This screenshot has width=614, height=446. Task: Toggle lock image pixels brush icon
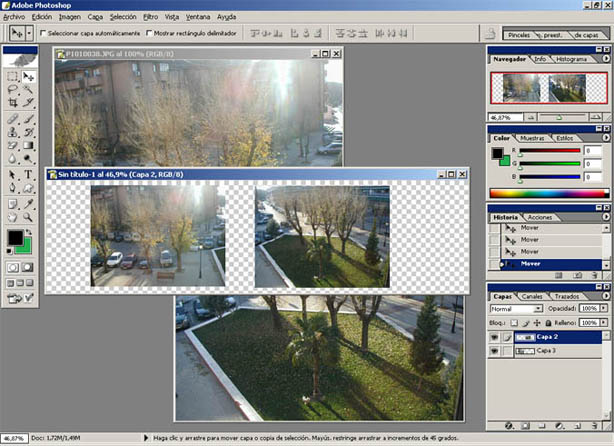(x=526, y=323)
